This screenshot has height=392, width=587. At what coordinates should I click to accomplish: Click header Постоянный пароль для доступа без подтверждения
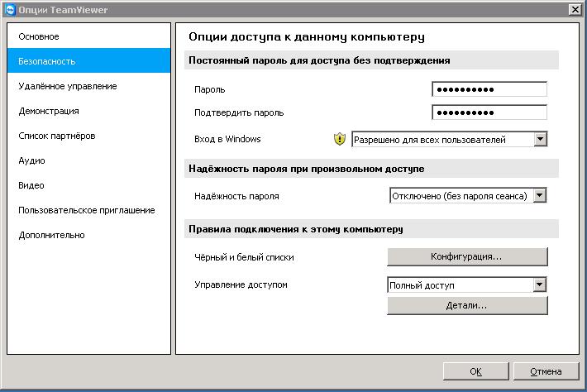[319, 60]
